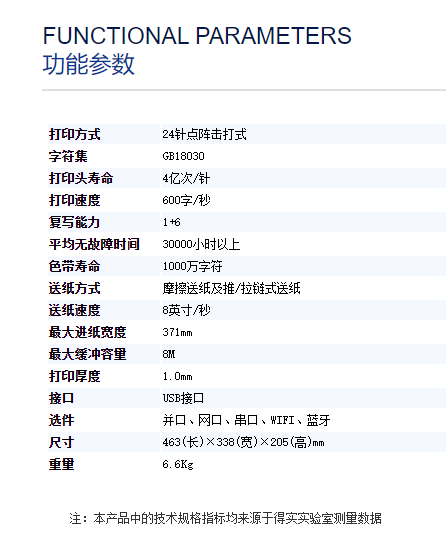
Task: Select the 功能参数 subtitle text
Action: pos(88,64)
